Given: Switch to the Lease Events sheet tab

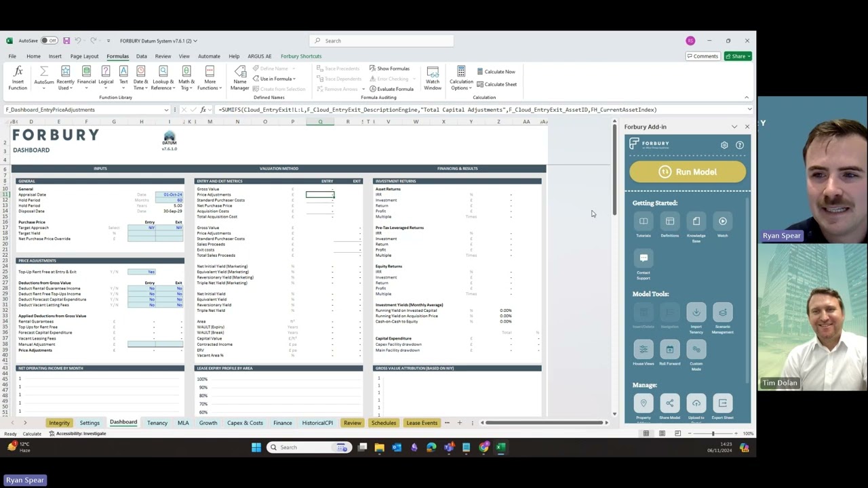Looking at the screenshot, I should point(422,423).
